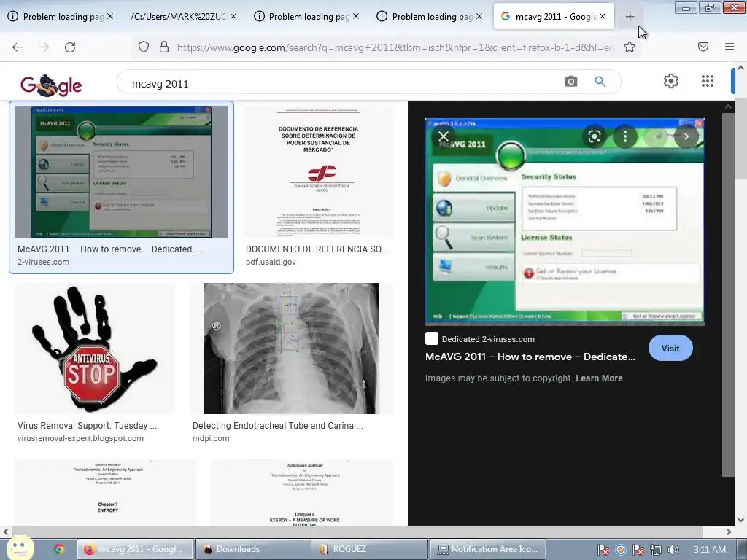
Task: Open the Antivirus Stop hand thumbnail
Action: [x=95, y=349]
